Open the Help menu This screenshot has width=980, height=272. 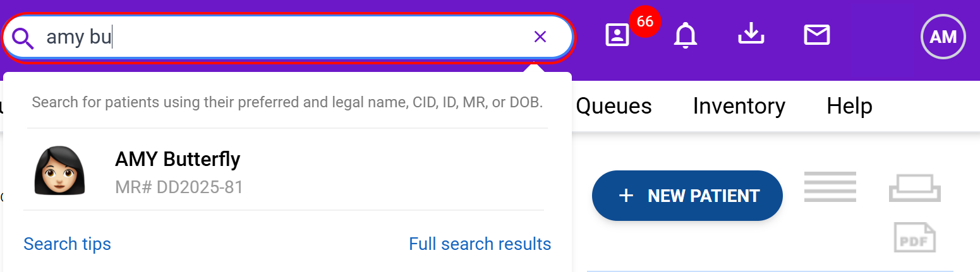pyautogui.click(x=849, y=106)
